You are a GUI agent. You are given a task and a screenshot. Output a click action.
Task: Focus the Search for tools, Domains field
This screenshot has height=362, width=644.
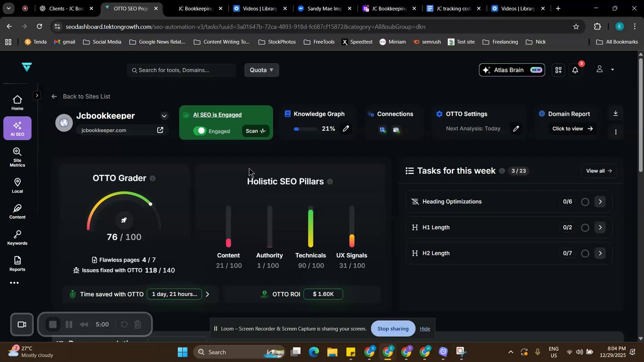coord(182,70)
